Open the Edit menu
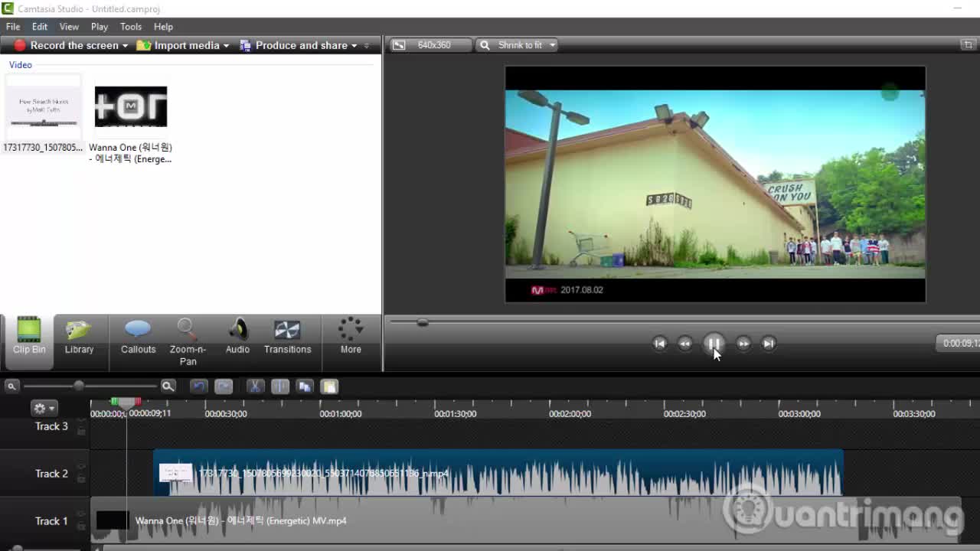Image resolution: width=980 pixels, height=551 pixels. [x=40, y=27]
